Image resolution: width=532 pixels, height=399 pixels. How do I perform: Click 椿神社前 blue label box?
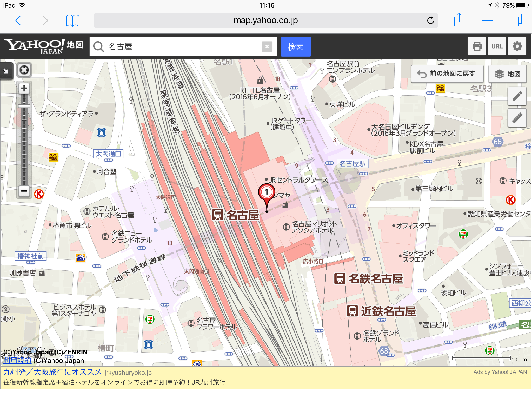[31, 256]
